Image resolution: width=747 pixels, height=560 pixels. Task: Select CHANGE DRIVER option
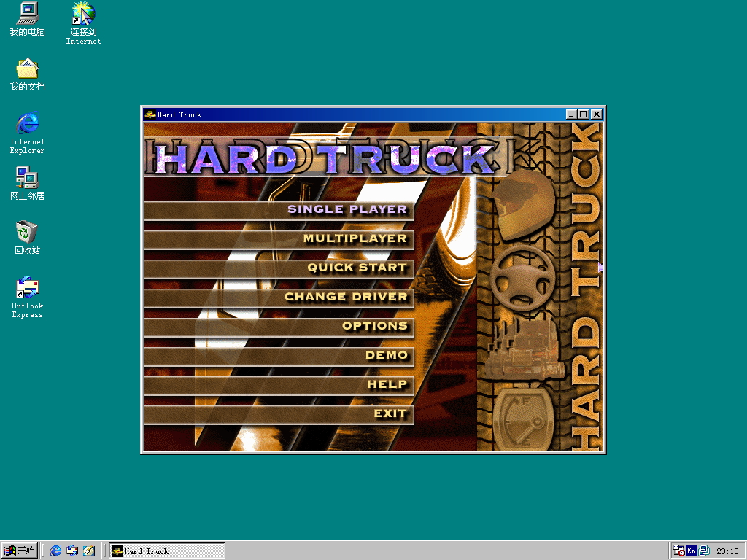point(346,297)
